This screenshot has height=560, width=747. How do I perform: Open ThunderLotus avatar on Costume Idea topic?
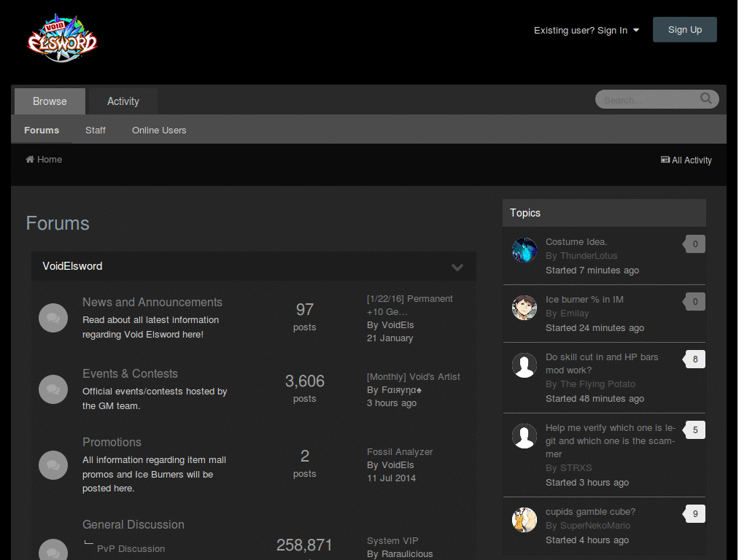525,250
